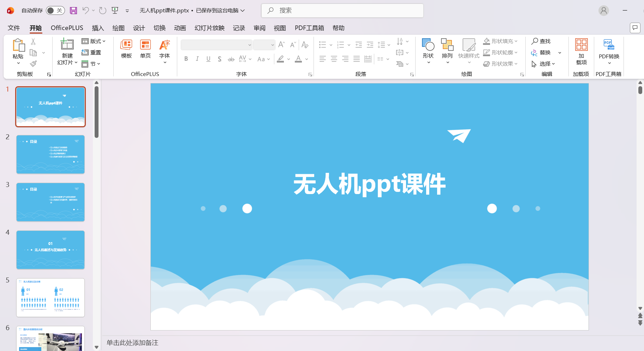
Task: Select slide 2 目录 thumbnail
Action: (x=50, y=154)
